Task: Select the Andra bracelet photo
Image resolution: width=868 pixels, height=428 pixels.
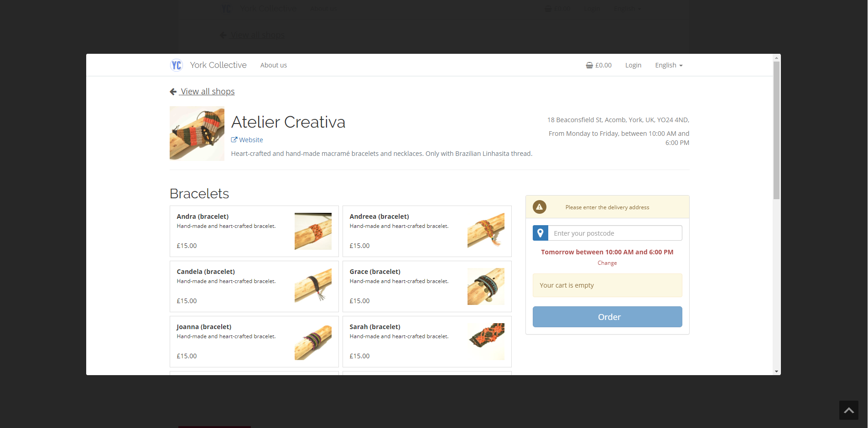Action: (313, 231)
